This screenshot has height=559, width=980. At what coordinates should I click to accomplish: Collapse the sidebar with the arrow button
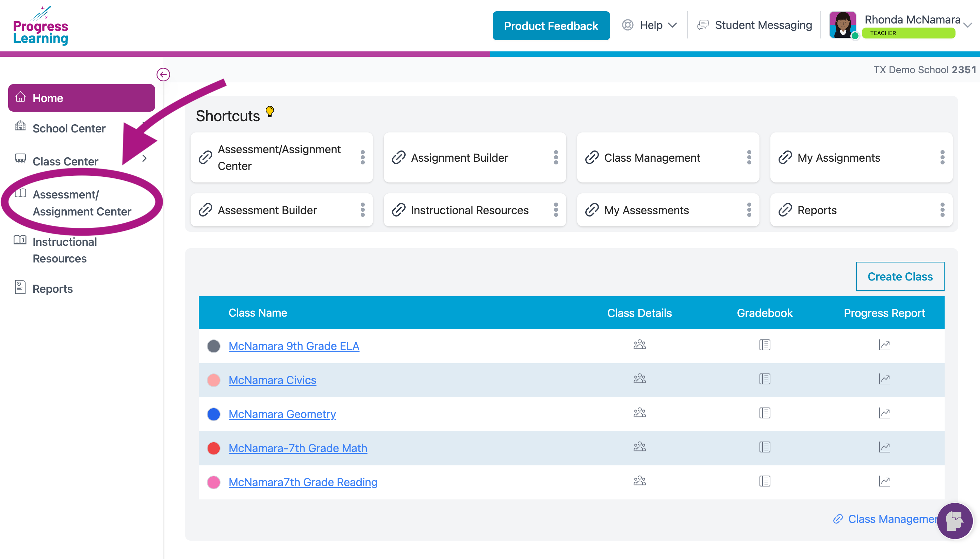tap(163, 75)
